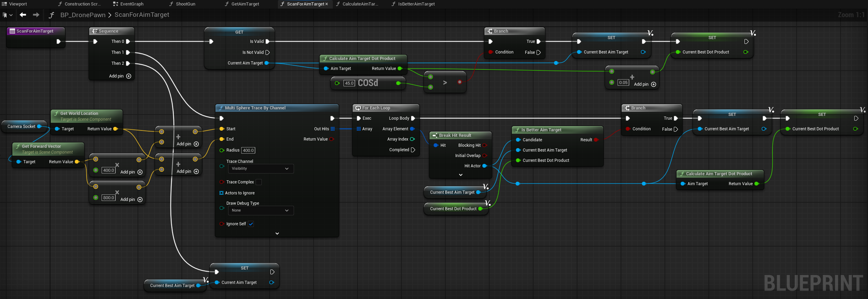Click the False pin on the Branch node that feeds the SET wired to the 0.05 add node

click(x=539, y=52)
